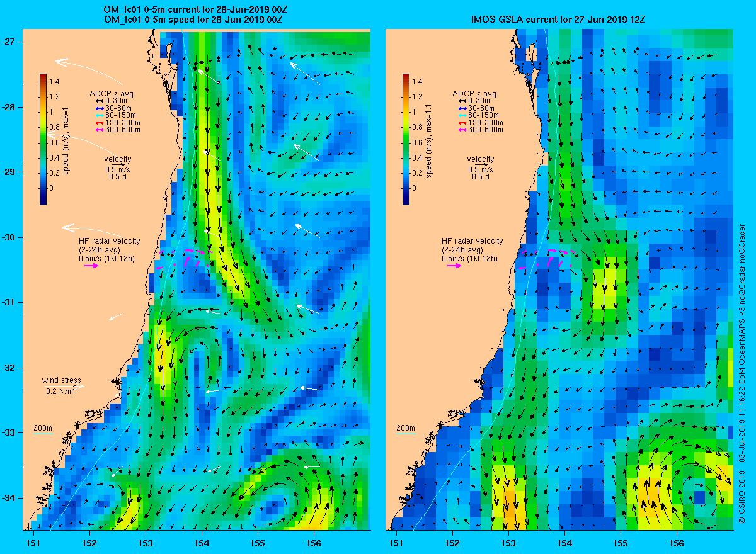The width and height of the screenshot is (756, 554).
Task: Click latitude label '-30' on the left axis
Action: point(9,237)
